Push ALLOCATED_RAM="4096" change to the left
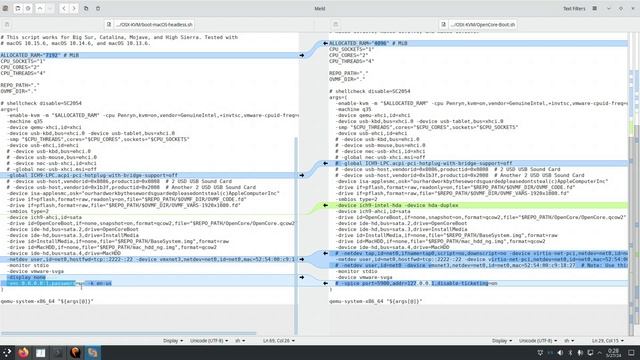This screenshot has height=360, width=640. (x=325, y=43)
